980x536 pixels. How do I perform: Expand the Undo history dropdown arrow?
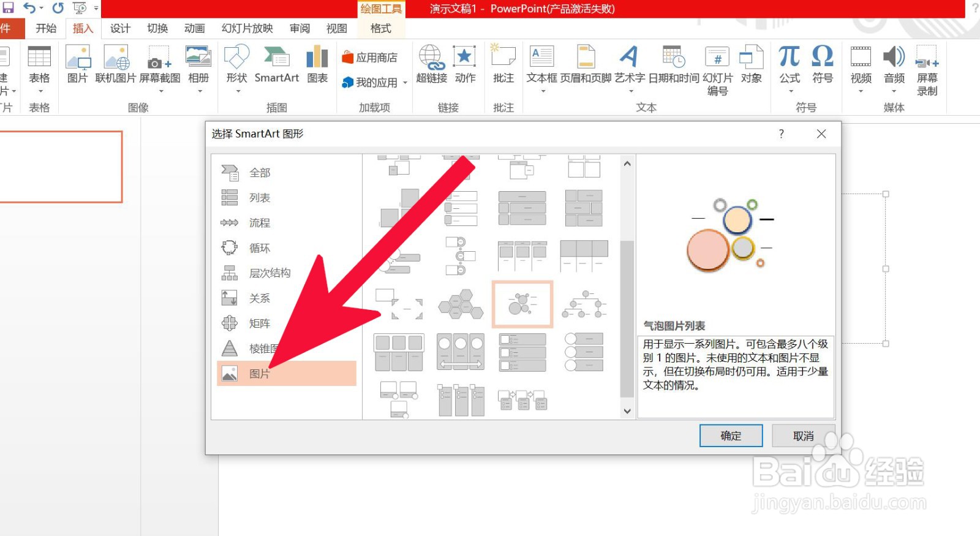41,8
